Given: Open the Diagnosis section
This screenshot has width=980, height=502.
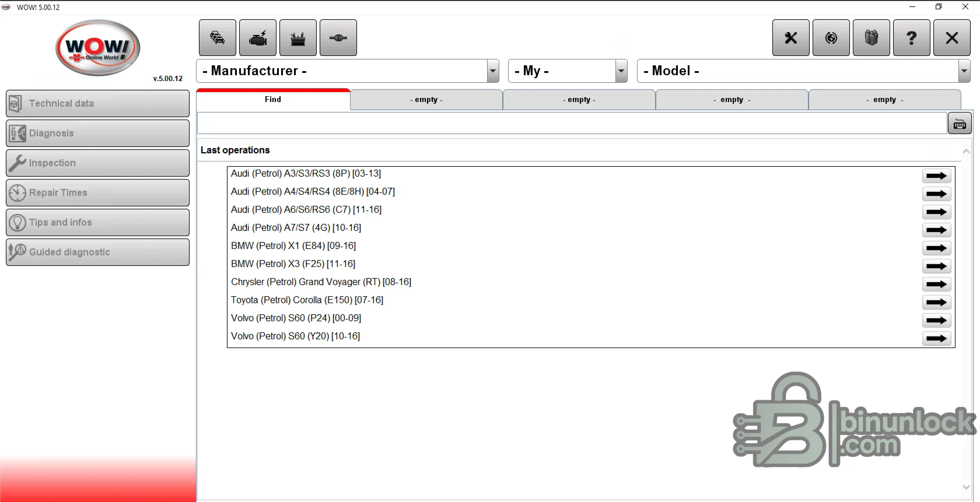Looking at the screenshot, I should [x=98, y=133].
